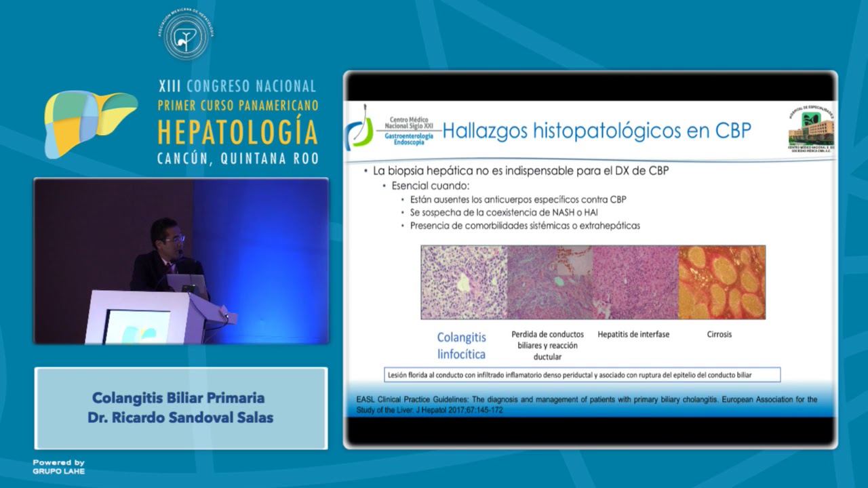This screenshot has width=868, height=488.
Task: Click 'PRIMER CURSO PANAMERICANO' text
Action: (x=238, y=106)
